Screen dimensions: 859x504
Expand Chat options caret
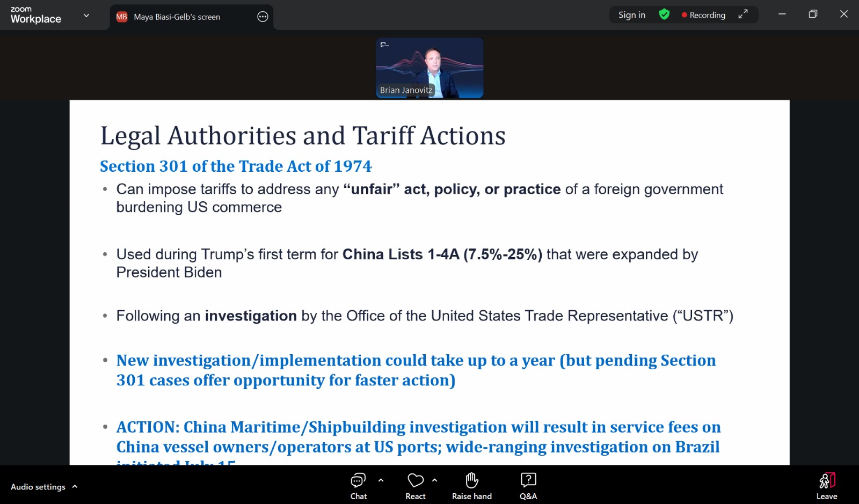coord(381,480)
